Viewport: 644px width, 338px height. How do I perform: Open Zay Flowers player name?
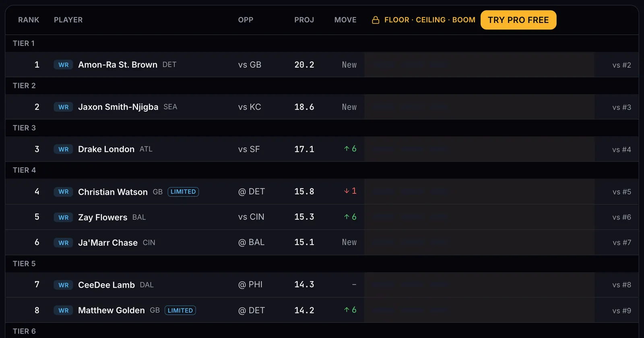point(103,218)
